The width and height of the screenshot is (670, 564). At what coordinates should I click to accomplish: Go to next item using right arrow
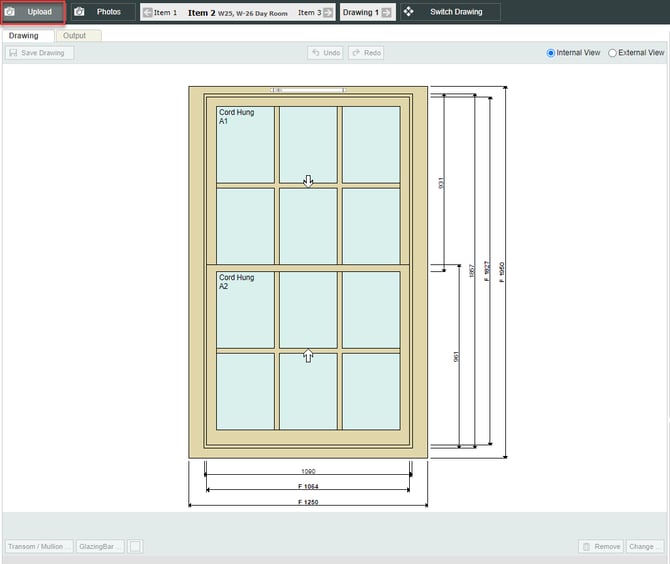click(328, 13)
